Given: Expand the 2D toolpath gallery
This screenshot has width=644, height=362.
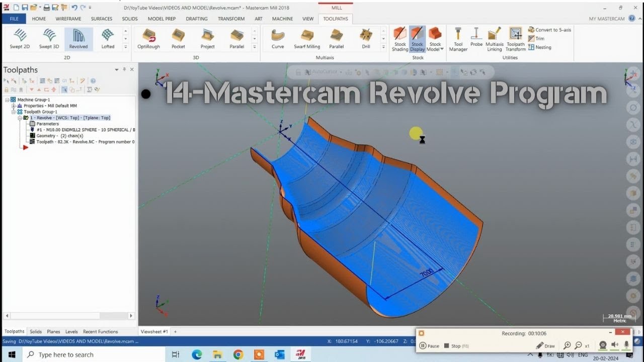Looking at the screenshot, I should point(125,46).
